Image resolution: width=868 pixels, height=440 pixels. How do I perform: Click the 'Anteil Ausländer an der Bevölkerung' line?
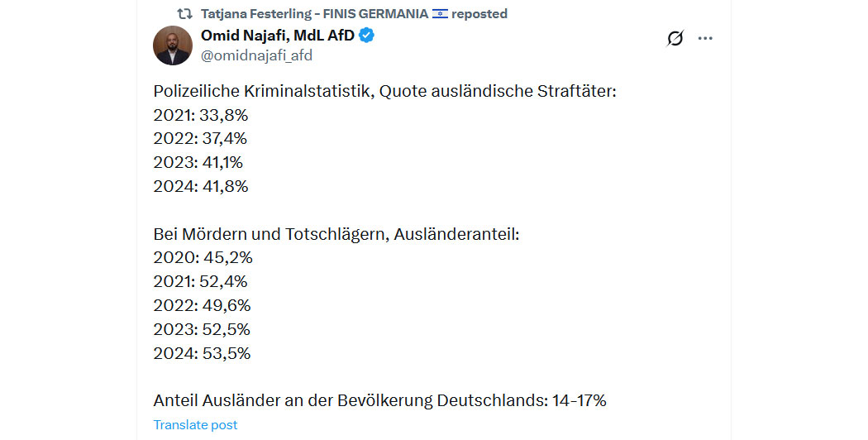pyautogui.click(x=379, y=400)
